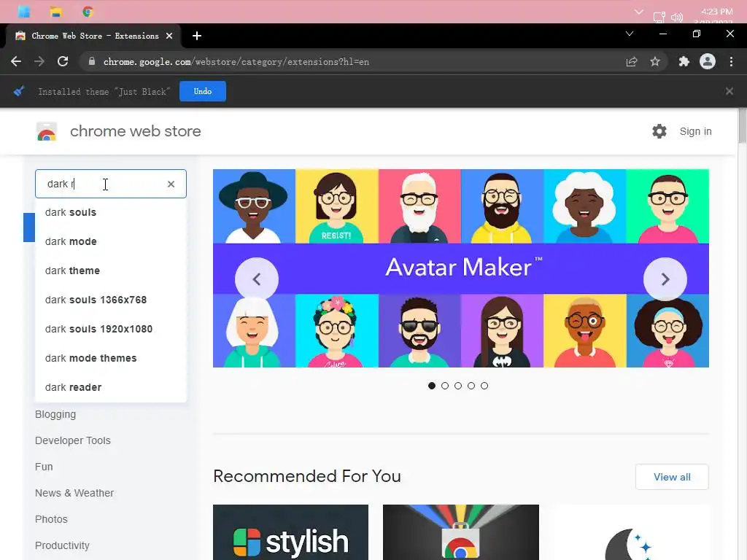Select the 'dark mode themes' suggestion
The width and height of the screenshot is (747, 560).
(111, 358)
